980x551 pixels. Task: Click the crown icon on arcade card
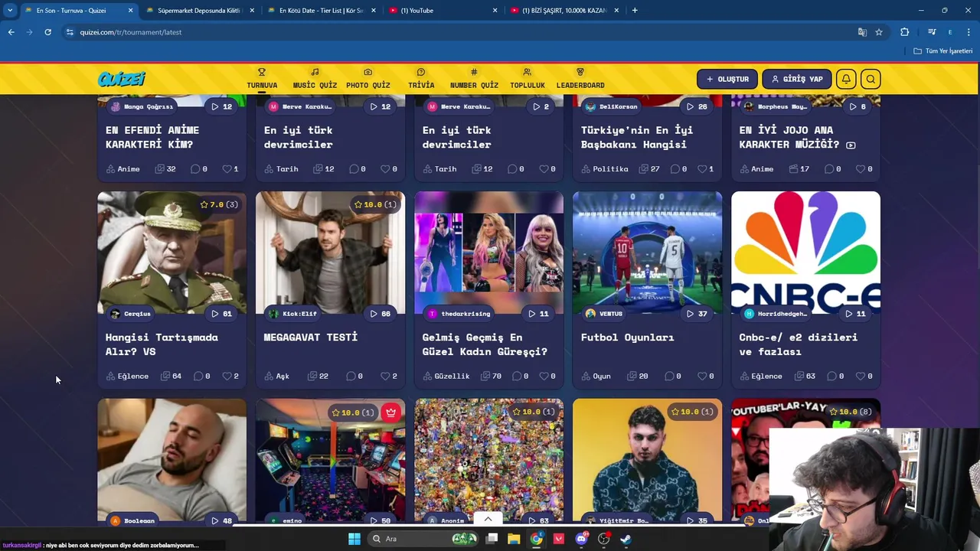pos(391,412)
